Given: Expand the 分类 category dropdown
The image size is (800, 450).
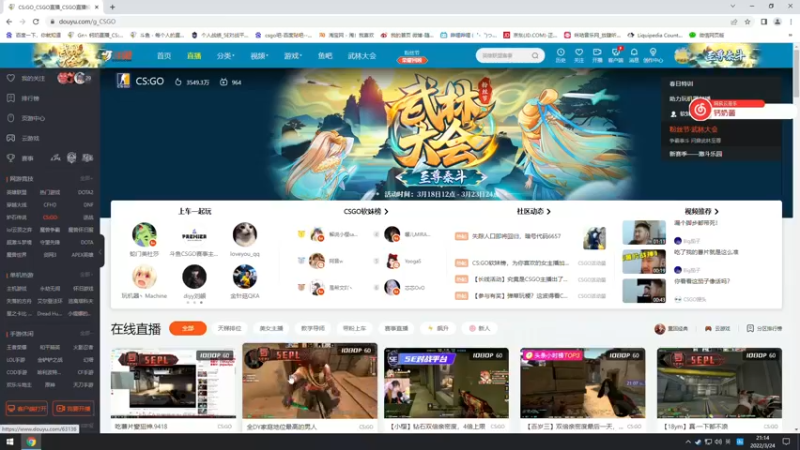Looking at the screenshot, I should (225, 56).
